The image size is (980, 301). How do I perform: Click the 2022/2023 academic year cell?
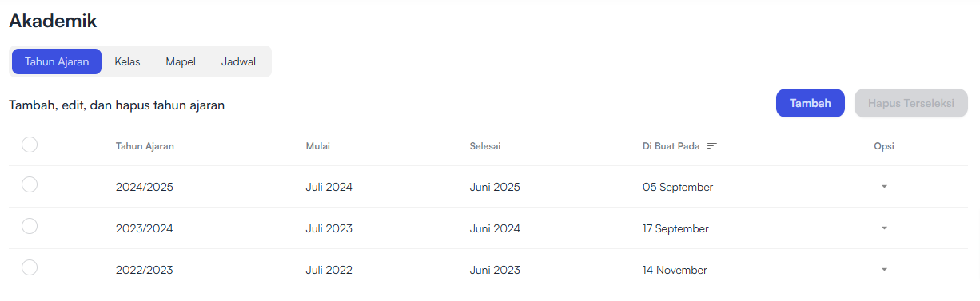pos(145,270)
